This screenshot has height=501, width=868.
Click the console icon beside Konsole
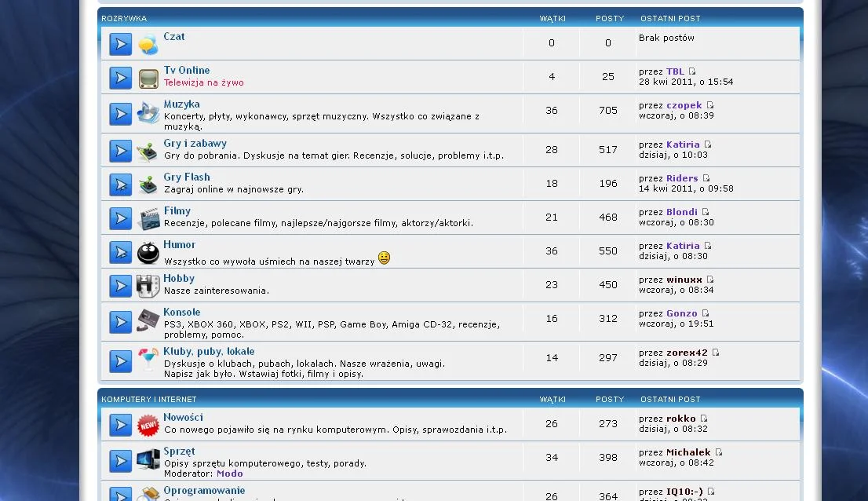pyautogui.click(x=148, y=321)
